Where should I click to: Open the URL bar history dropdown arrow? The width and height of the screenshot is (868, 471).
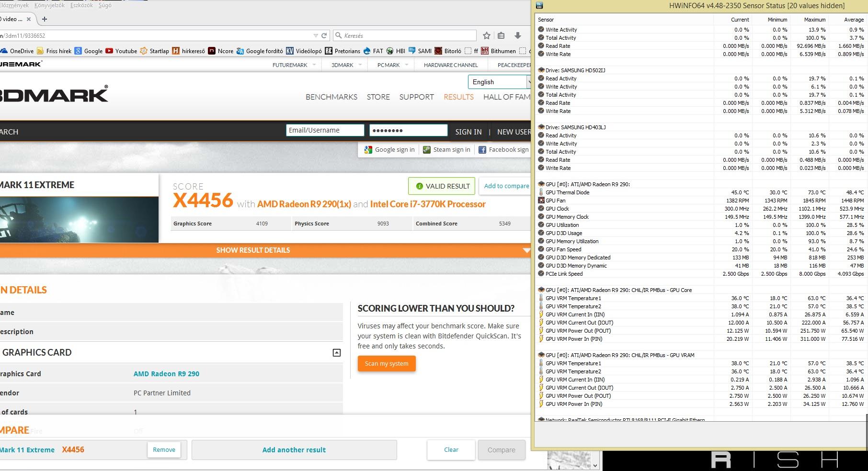316,35
